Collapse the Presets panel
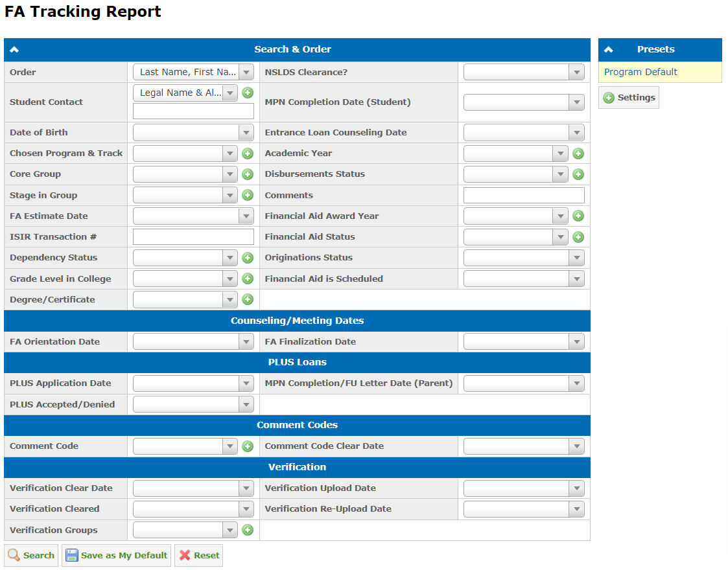The image size is (728, 570). click(609, 50)
